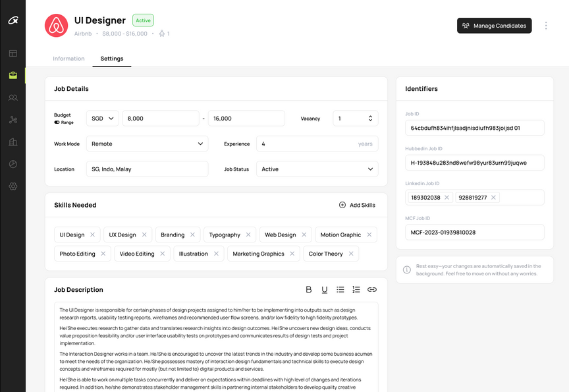Open the dashboard layout icon in sidebar
569x392 pixels.
13,53
